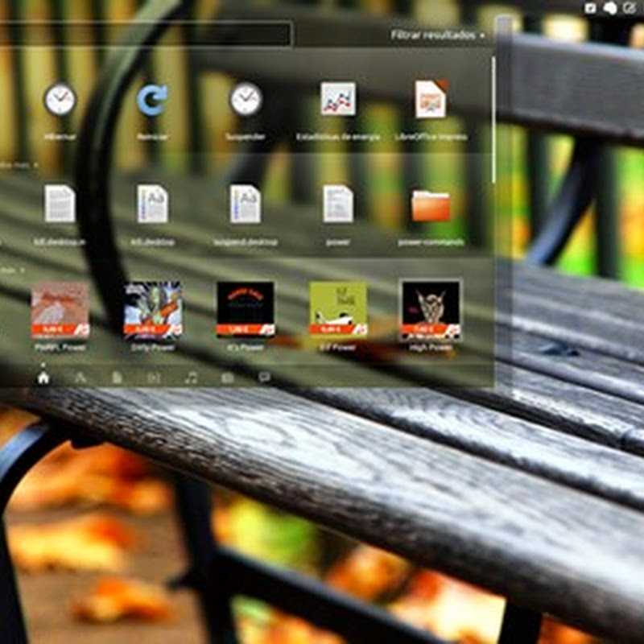Select the High Power album cover
The image size is (644, 644).
point(431,309)
